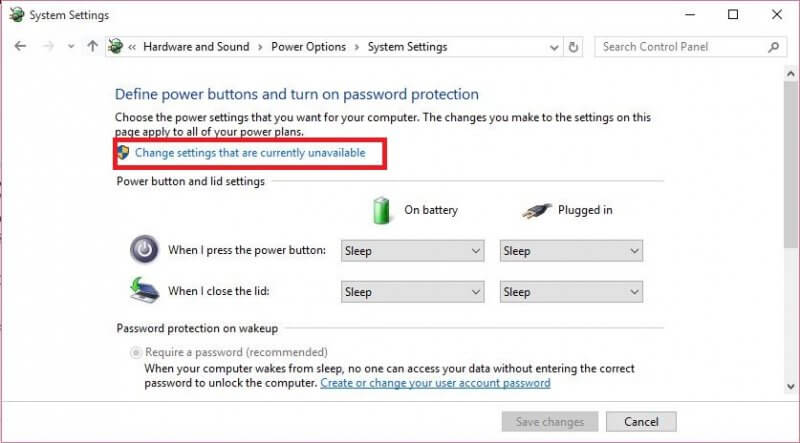Click the forward navigation arrow

point(48,46)
